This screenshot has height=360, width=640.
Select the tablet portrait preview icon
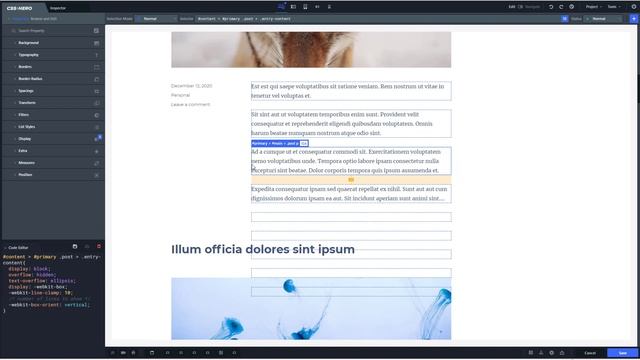pyautogui.click(x=305, y=7)
